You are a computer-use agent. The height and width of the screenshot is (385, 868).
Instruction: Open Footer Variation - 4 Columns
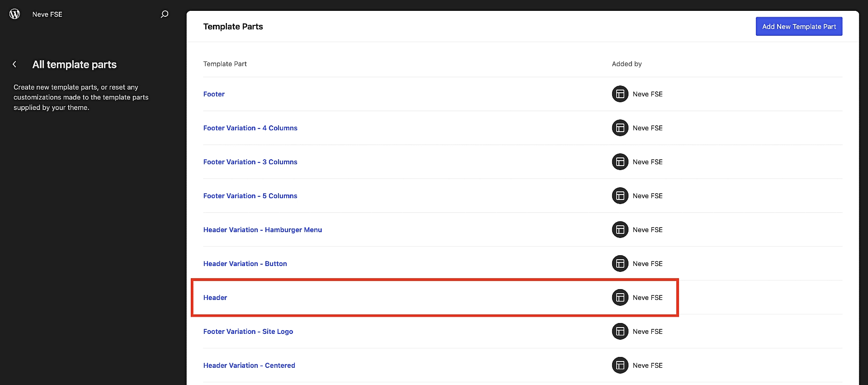(x=250, y=128)
